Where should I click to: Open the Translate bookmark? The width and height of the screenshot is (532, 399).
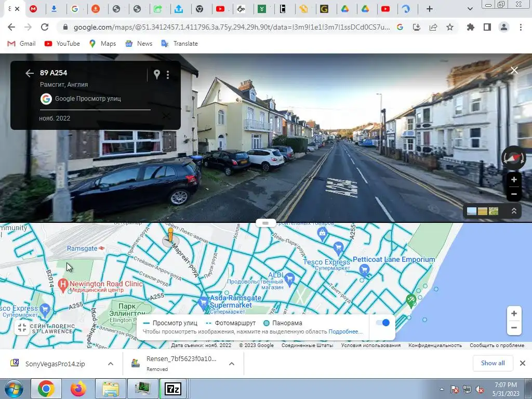click(x=179, y=44)
